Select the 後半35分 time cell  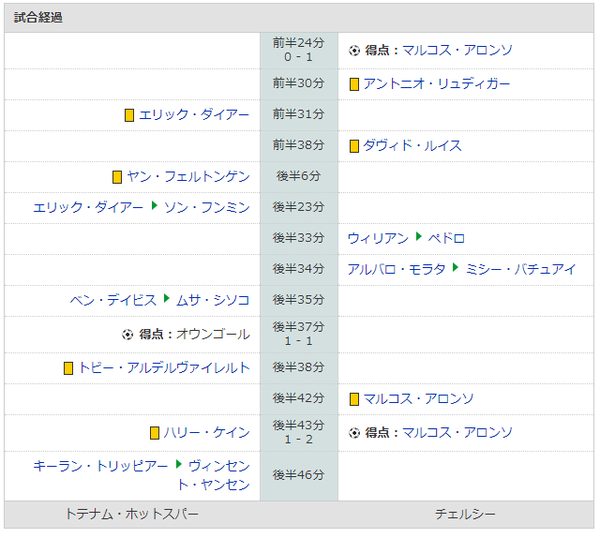(x=298, y=301)
